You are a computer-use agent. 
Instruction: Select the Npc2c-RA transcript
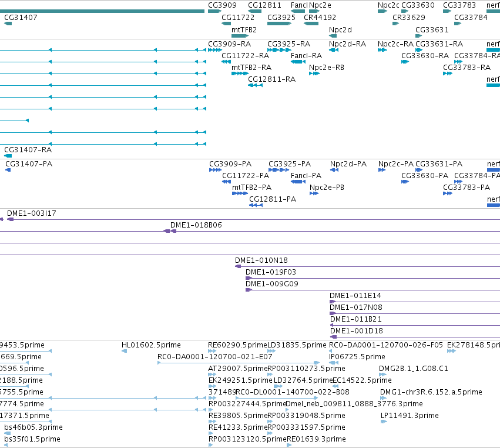[x=382, y=50]
